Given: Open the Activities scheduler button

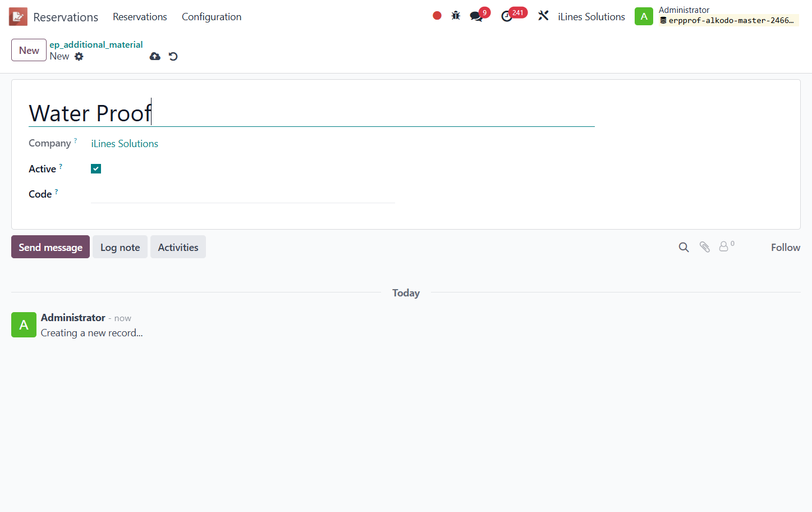Looking at the screenshot, I should pos(178,247).
